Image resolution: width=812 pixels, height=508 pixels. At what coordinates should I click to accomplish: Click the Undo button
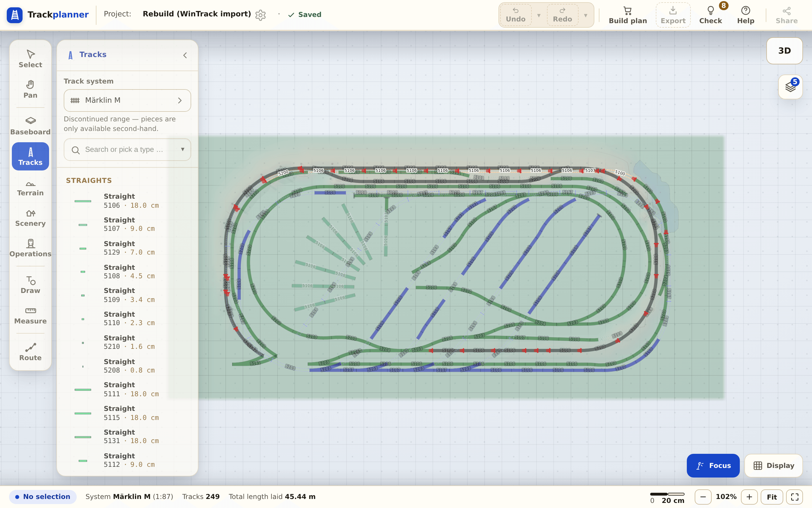click(x=516, y=15)
